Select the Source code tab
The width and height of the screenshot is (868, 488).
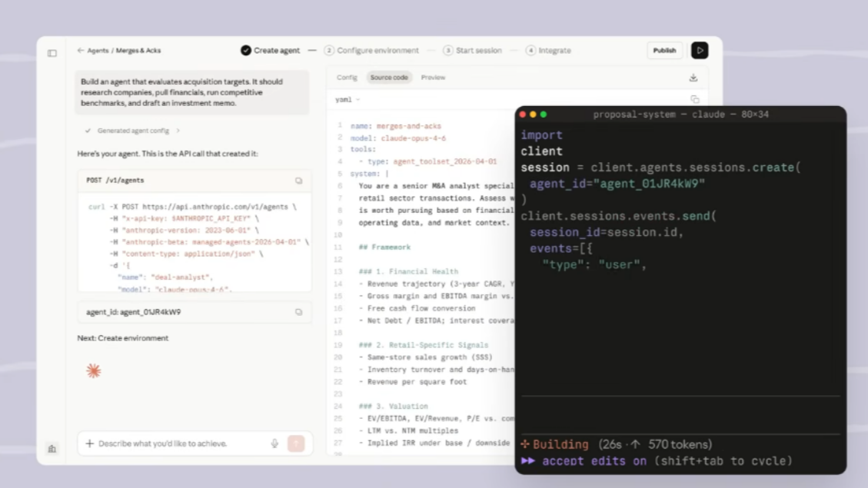tap(389, 78)
